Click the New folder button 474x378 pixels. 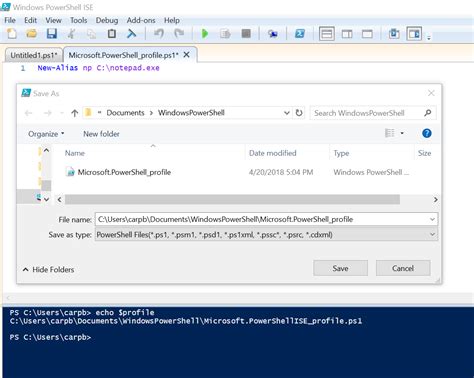101,134
